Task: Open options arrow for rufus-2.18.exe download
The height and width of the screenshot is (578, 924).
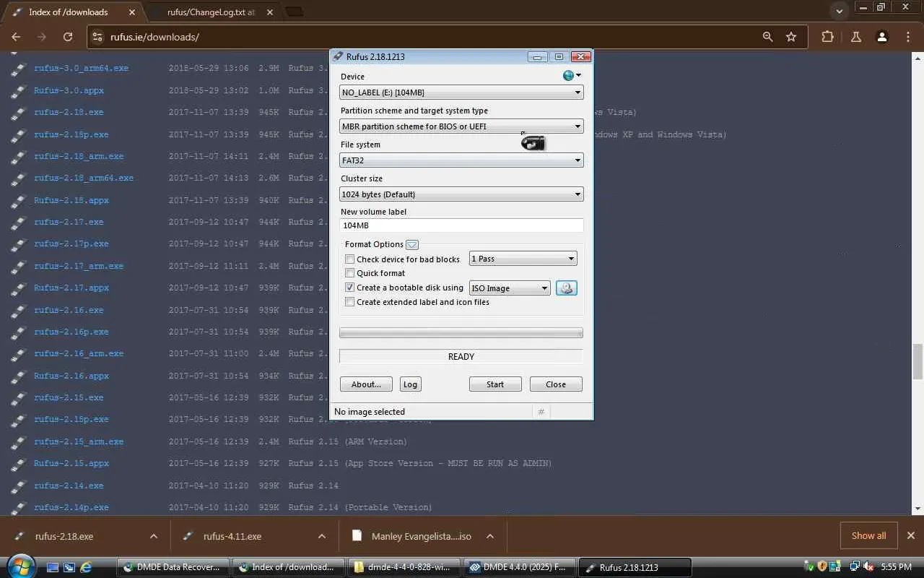Action: 154,536
